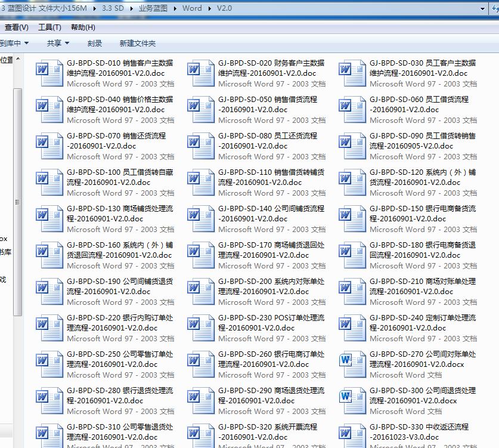
Task: Select the GJ-BPD-SD-090 员工借货转销售 file icon
Action: (352, 146)
